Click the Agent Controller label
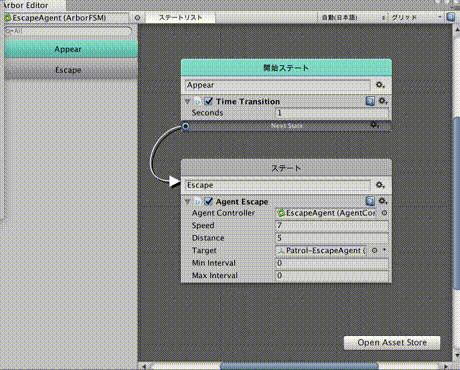The height and width of the screenshot is (370, 460). point(223,213)
